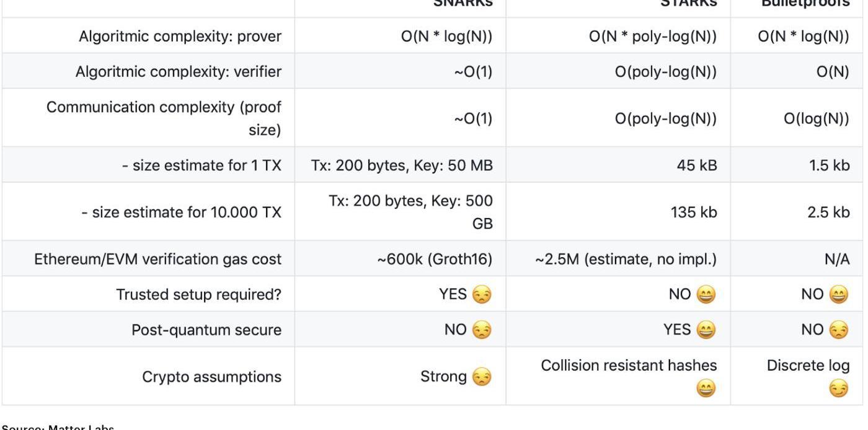Viewport: 868px width, 430px height.
Task: Click the grinning emoji in Bulletproofs trusted setup cell
Action: tap(839, 295)
